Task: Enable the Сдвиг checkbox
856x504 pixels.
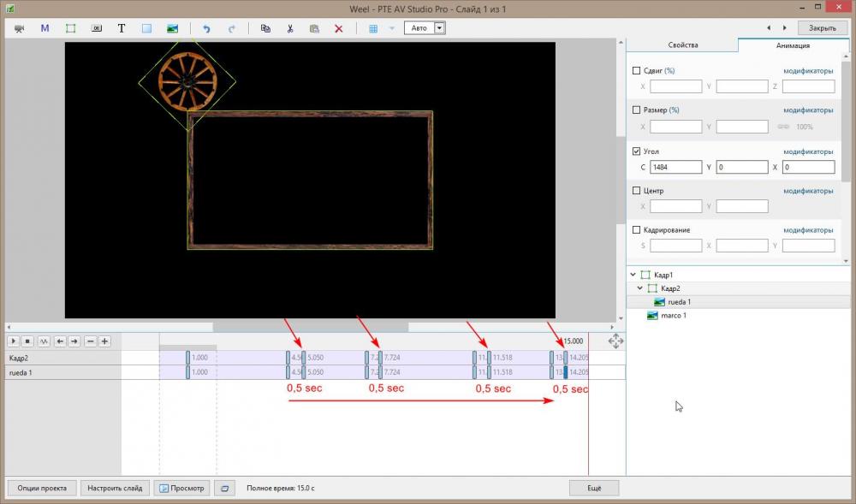Action: (636, 70)
